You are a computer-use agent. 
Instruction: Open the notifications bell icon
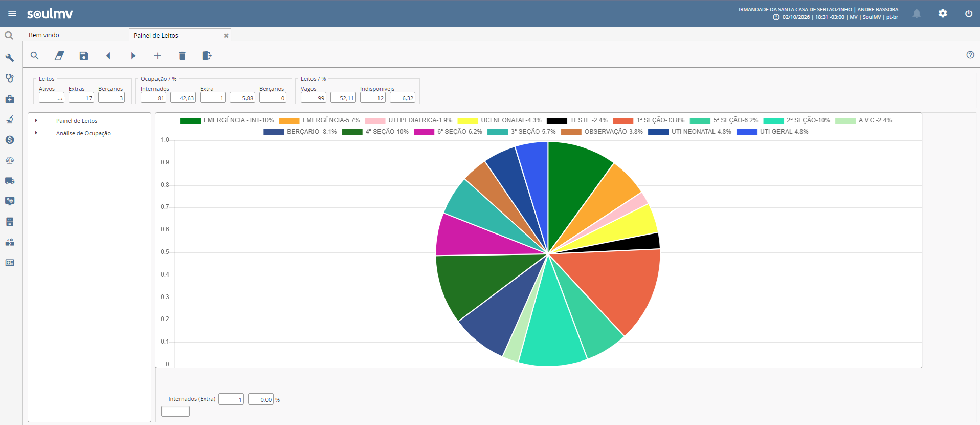pyautogui.click(x=917, y=14)
